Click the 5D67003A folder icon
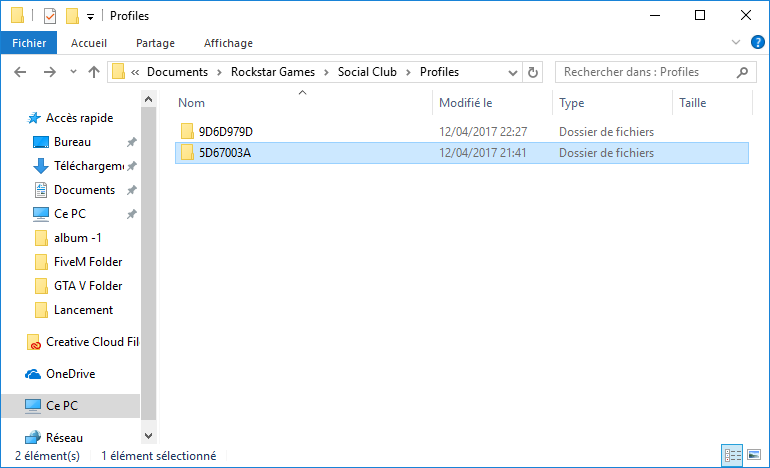 tap(187, 152)
